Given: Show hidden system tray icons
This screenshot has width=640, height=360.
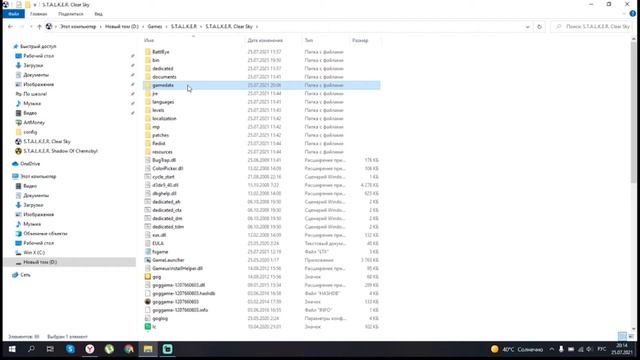Looking at the screenshot, I should click(x=551, y=349).
